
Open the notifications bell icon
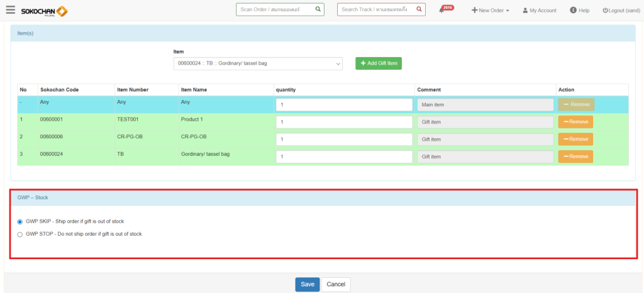[x=442, y=11]
